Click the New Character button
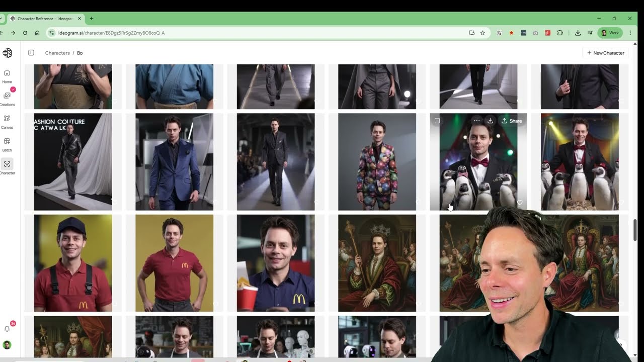The image size is (644, 362). (605, 53)
